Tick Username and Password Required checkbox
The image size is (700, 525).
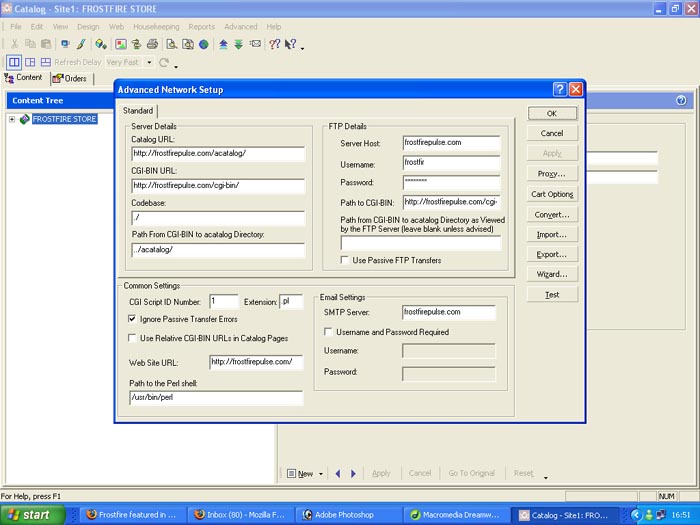pos(328,332)
